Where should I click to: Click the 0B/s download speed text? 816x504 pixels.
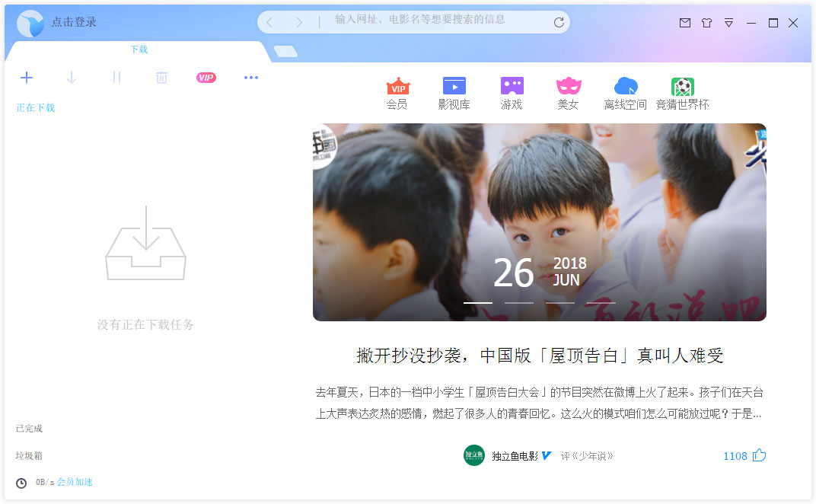click(45, 482)
